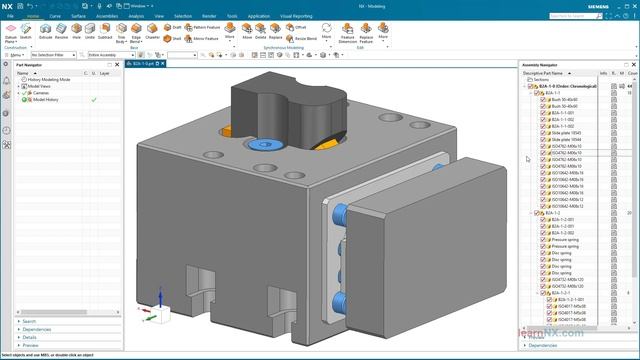The width and height of the screenshot is (640, 360).
Task: Select the Move Face tool
Action: [247, 31]
